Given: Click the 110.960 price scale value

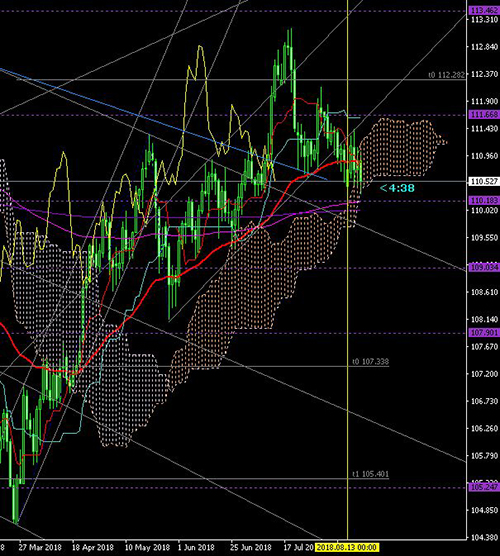Looking at the screenshot, I should pyautogui.click(x=485, y=156).
